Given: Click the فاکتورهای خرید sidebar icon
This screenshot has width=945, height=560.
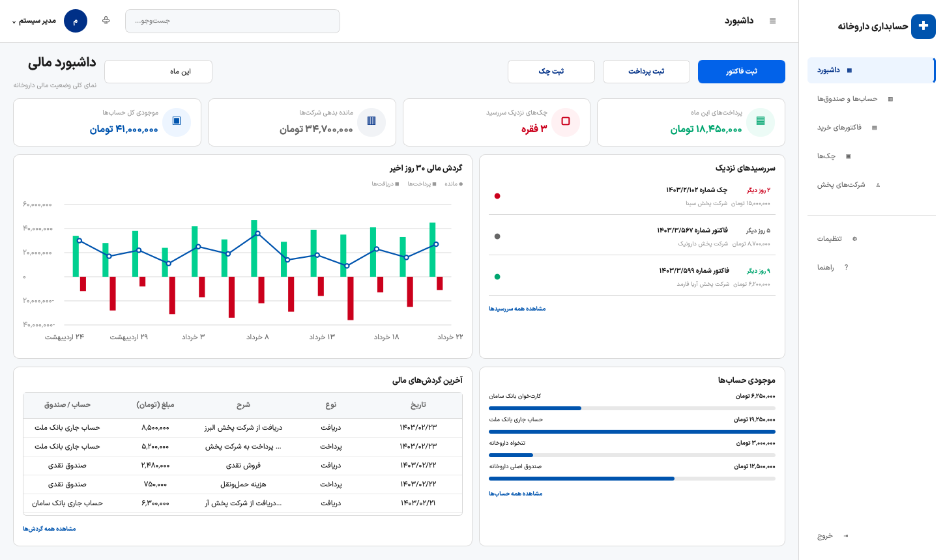Looking at the screenshot, I should [874, 128].
